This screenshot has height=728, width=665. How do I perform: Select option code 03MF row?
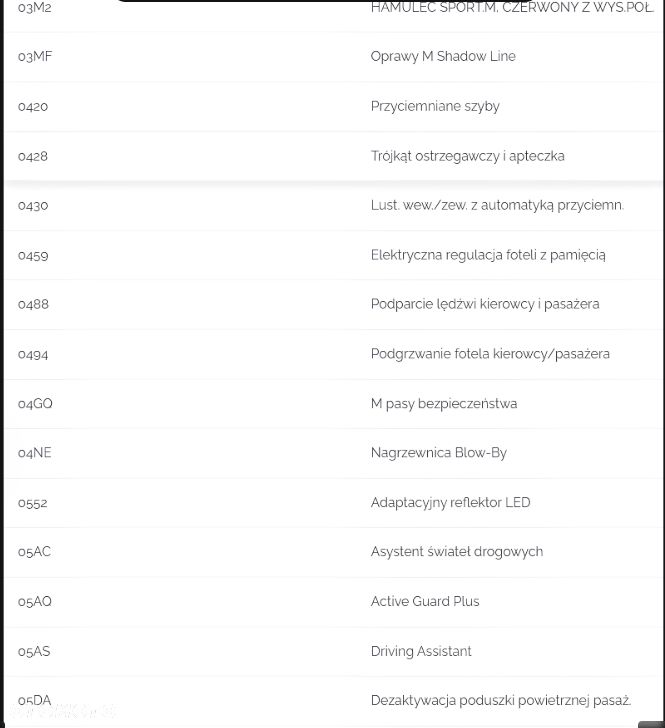coord(333,57)
